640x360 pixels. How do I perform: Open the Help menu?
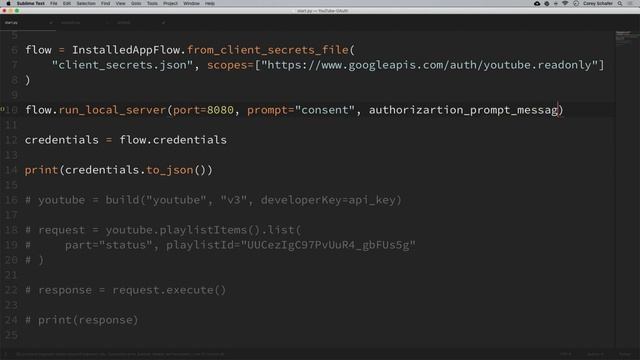[210, 3]
